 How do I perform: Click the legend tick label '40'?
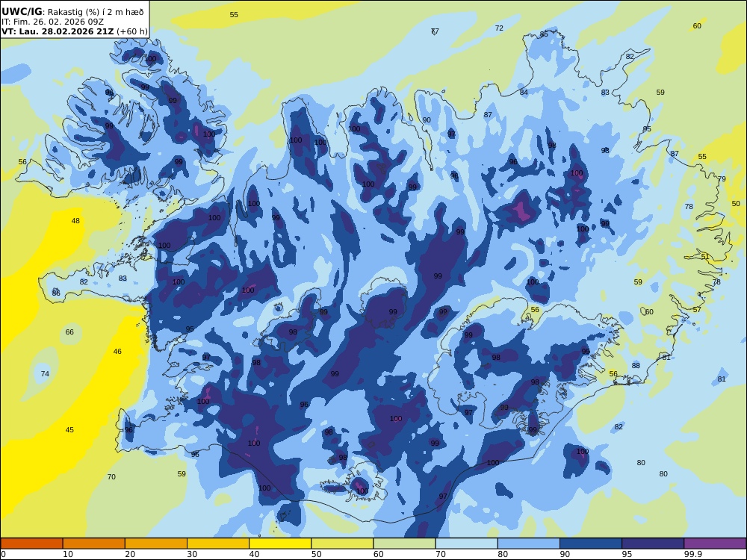[x=255, y=554]
